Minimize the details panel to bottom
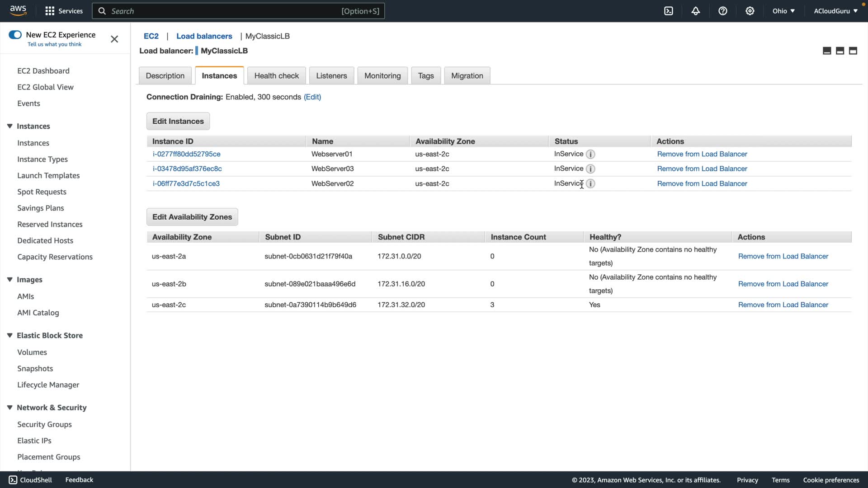The image size is (868, 488). [x=827, y=51]
